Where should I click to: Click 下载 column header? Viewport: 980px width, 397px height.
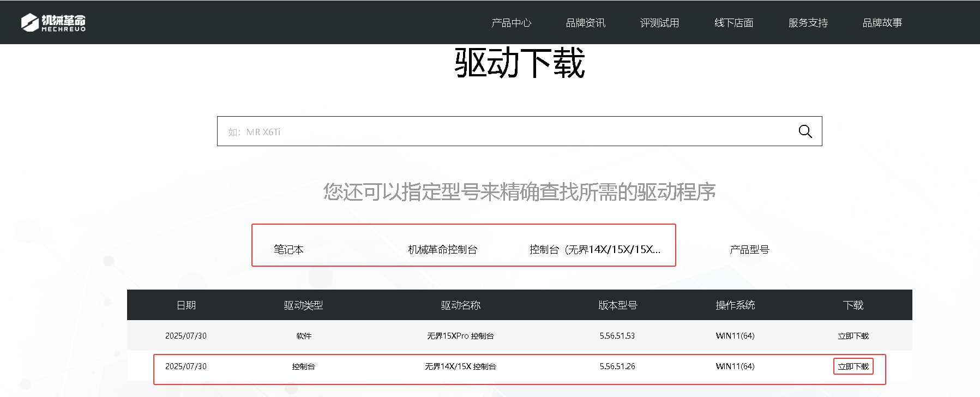853,305
